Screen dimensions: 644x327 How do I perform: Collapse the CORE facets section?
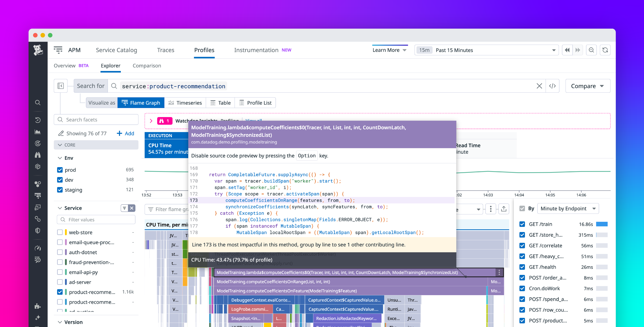coord(60,145)
